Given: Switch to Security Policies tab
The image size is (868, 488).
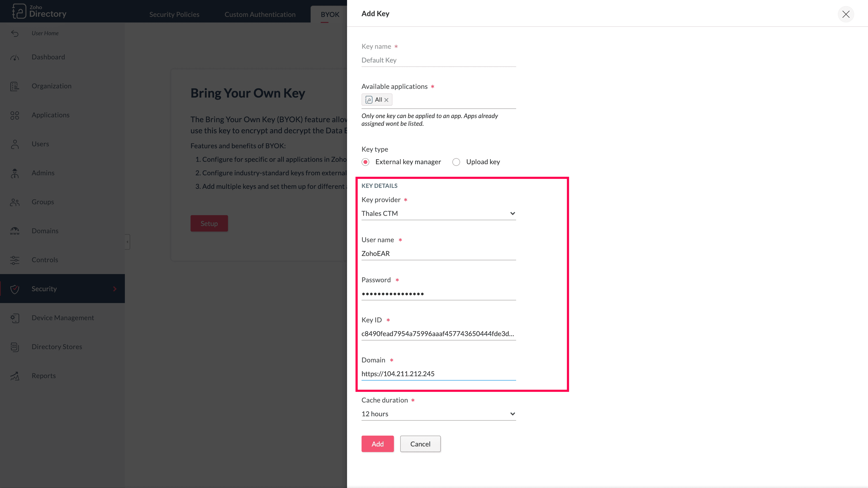Looking at the screenshot, I should tap(174, 14).
